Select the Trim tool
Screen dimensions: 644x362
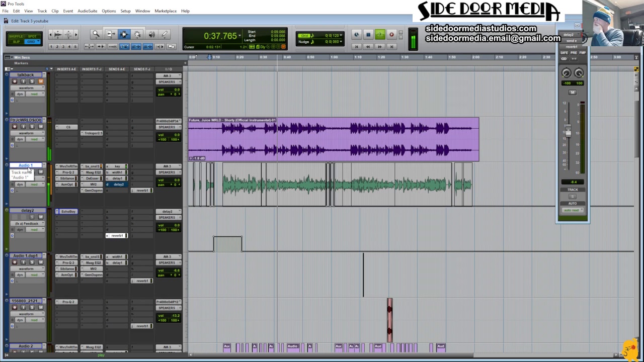click(x=111, y=34)
